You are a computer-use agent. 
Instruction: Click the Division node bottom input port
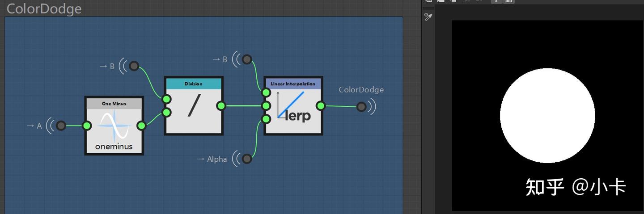(x=166, y=112)
